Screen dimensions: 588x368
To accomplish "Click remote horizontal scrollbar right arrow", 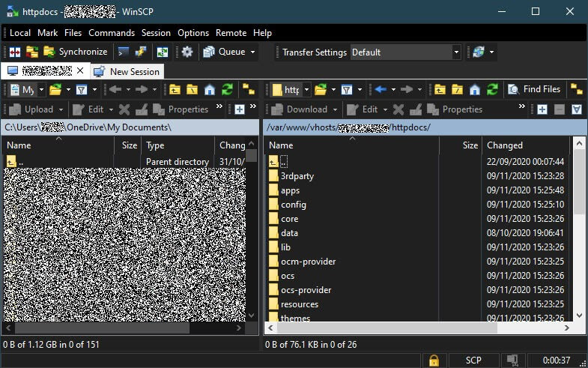I will click(x=566, y=328).
